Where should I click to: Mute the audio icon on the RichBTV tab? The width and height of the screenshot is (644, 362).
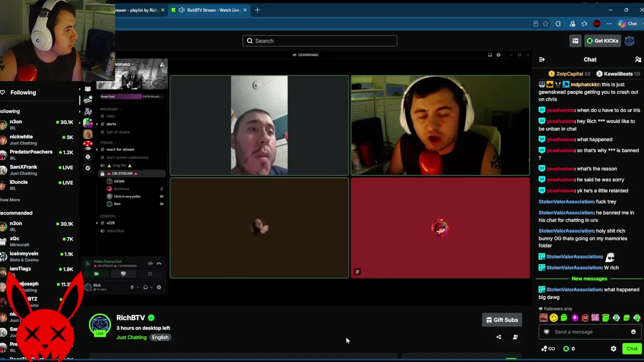(x=181, y=10)
